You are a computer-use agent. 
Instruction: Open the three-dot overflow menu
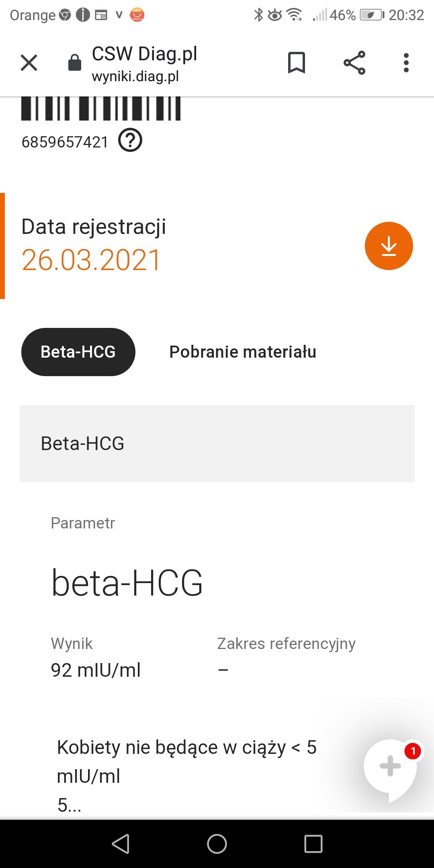pyautogui.click(x=406, y=63)
